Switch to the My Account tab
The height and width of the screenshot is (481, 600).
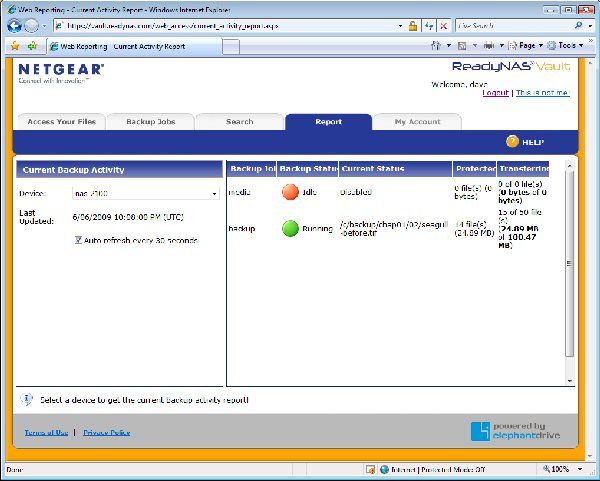[417, 122]
